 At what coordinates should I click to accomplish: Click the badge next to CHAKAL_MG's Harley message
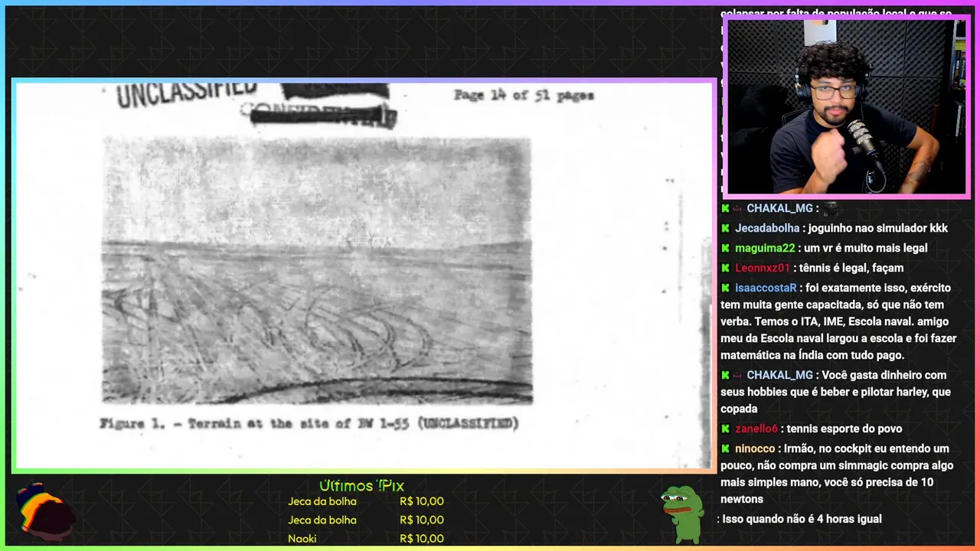[x=738, y=375]
